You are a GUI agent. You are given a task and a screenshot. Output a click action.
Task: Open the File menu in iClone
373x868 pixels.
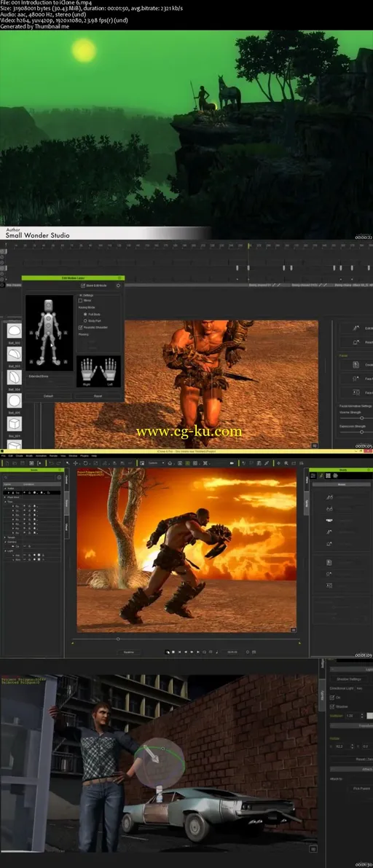[4, 456]
